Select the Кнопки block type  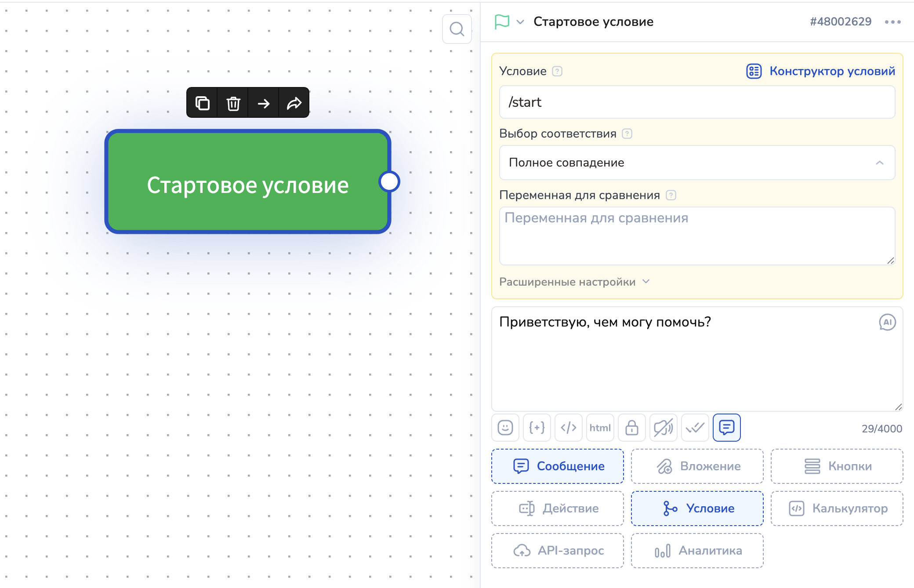coord(837,466)
